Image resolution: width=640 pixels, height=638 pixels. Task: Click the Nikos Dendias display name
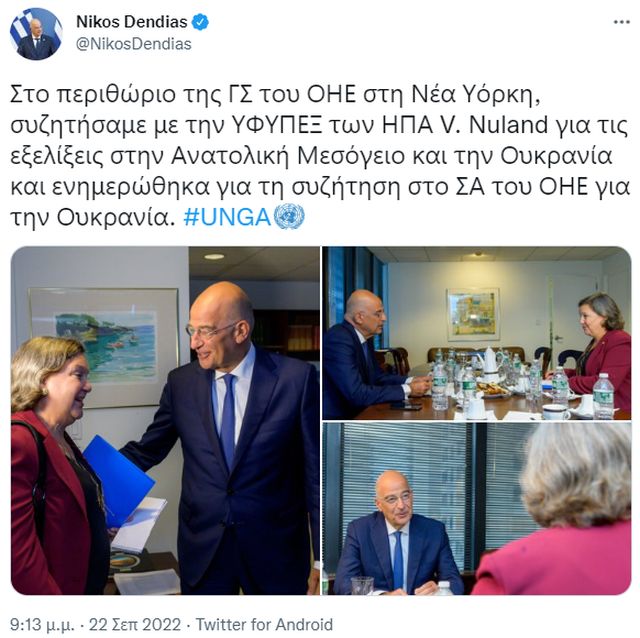[x=132, y=22]
